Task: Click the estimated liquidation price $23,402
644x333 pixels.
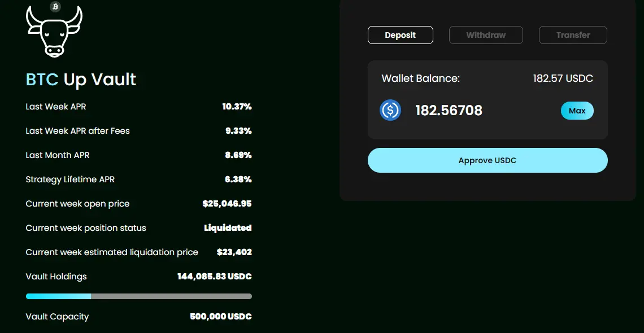Action: click(x=234, y=252)
